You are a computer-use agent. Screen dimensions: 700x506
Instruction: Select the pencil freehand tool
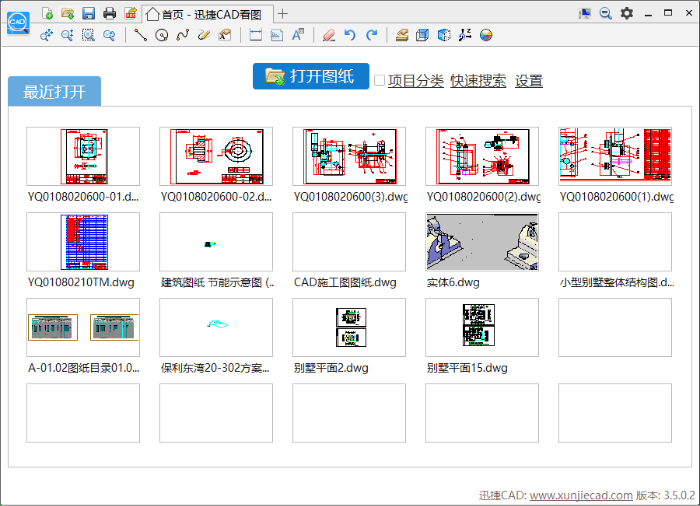click(x=204, y=35)
